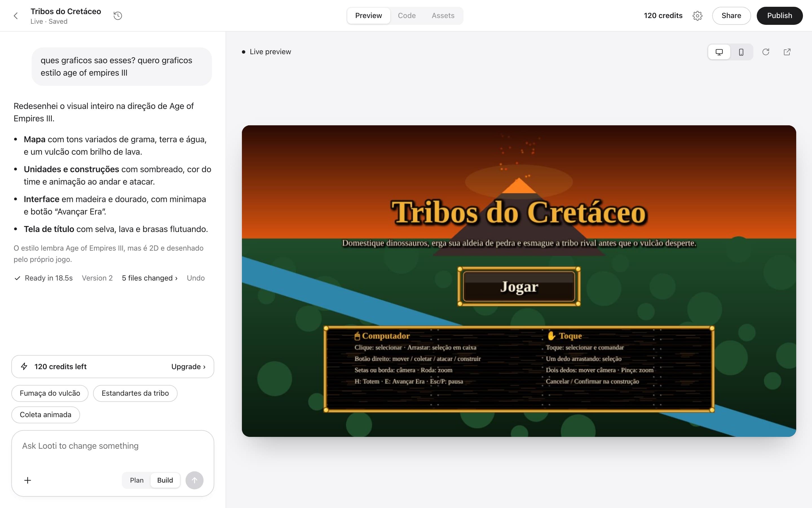812x508 pixels.
Task: Click the Version 2 label
Action: [97, 278]
